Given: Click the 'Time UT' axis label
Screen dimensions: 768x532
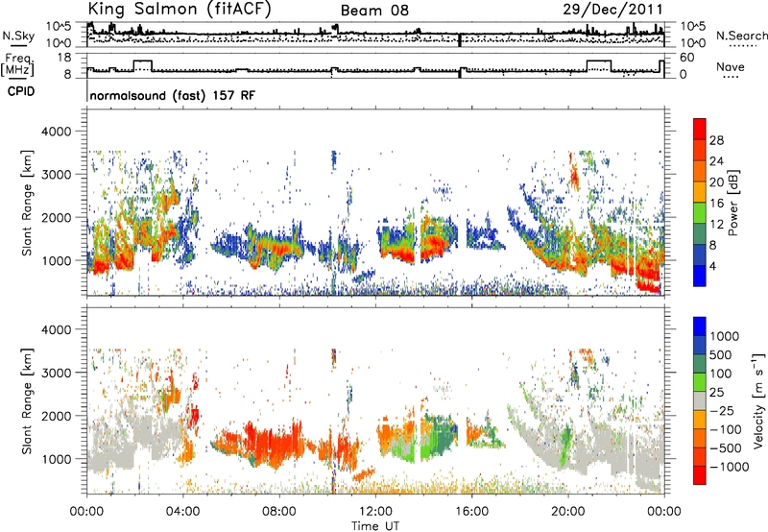Looking at the screenshot, I should click(x=375, y=526).
